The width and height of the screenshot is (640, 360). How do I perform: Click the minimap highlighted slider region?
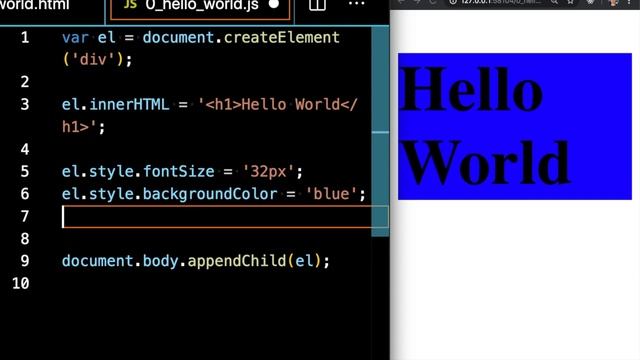coord(380,131)
